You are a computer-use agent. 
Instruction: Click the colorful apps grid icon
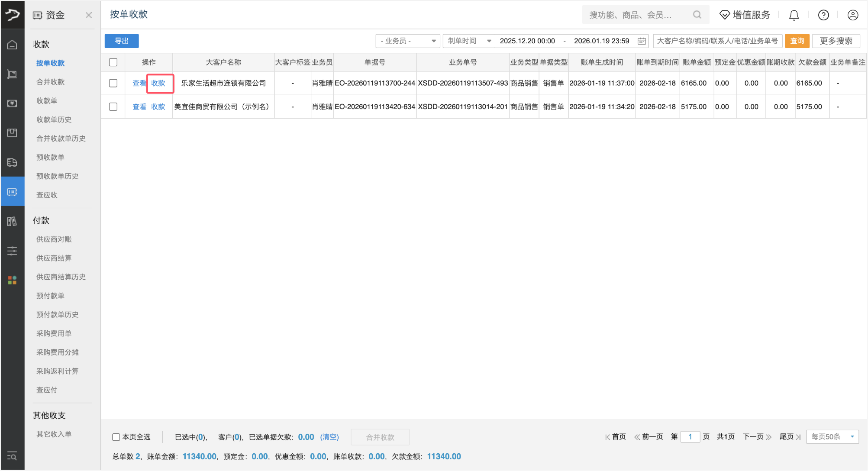[x=12, y=280]
